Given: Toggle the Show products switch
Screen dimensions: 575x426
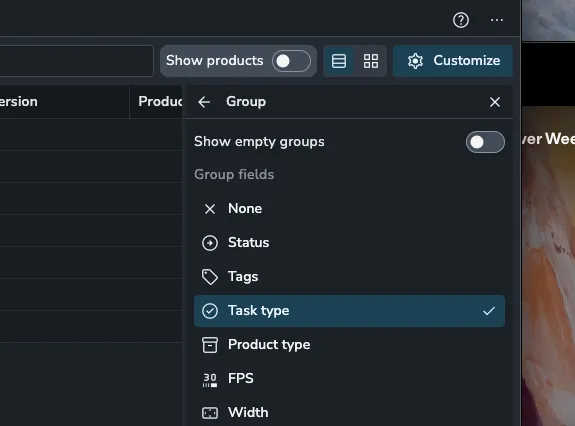Looking at the screenshot, I should tap(291, 61).
